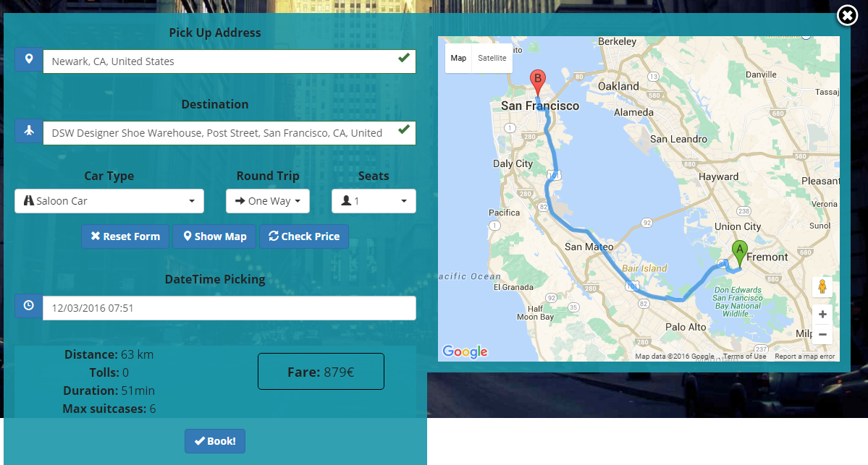Open the Terms of Use link

tap(744, 357)
